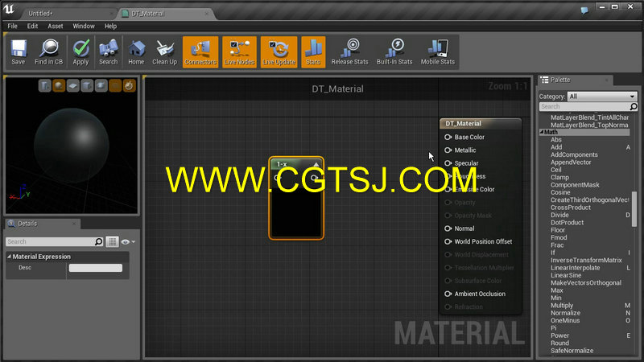The width and height of the screenshot is (644, 362).
Task: Click the magnifier in the Palette search box
Action: [x=634, y=107]
